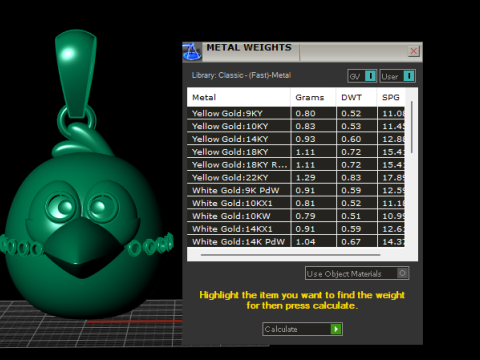
Task: Click the Calculate button
Action: (302, 329)
